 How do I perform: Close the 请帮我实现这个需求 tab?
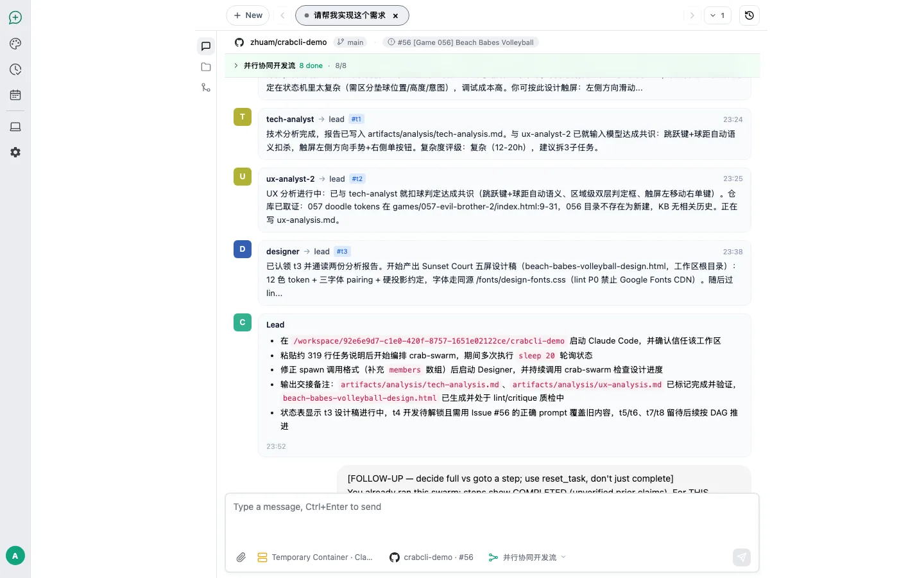click(x=395, y=15)
